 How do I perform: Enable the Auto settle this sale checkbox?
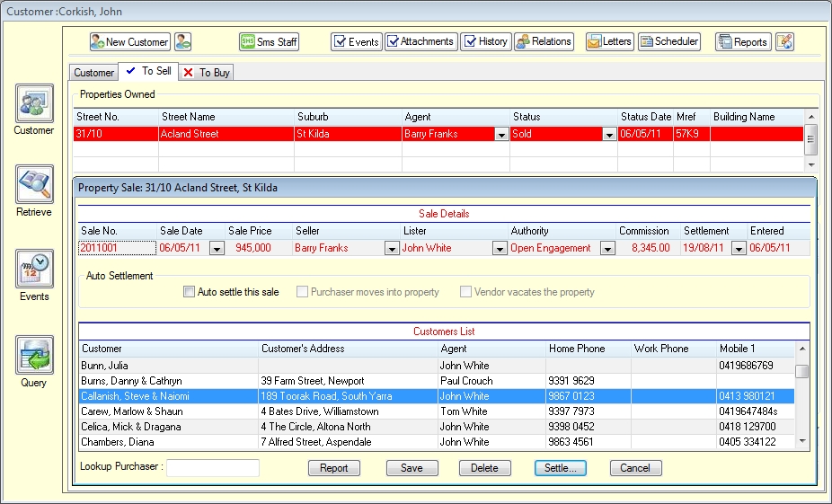tap(189, 292)
